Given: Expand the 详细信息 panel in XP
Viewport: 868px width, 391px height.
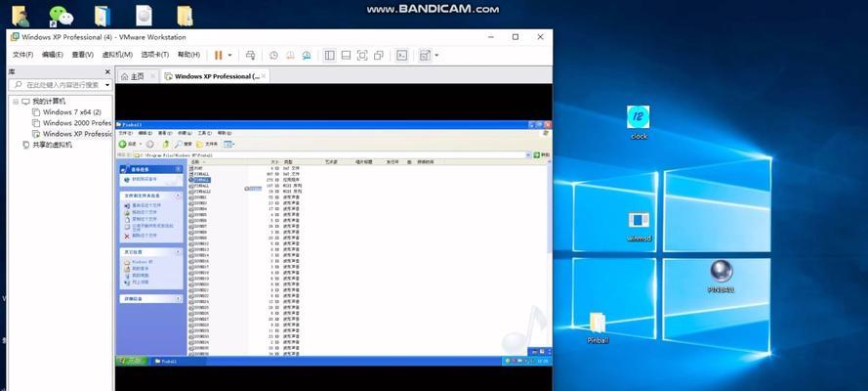Looking at the screenshot, I should 179,298.
